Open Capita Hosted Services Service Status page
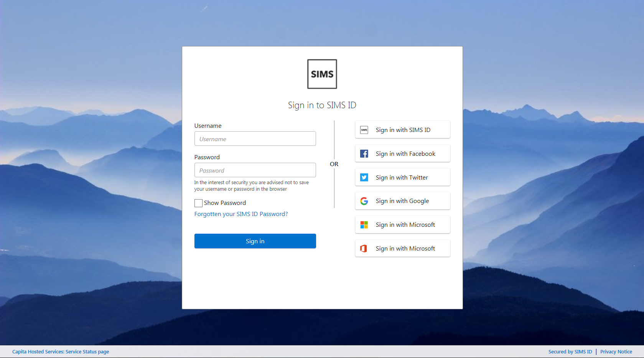 [x=61, y=351]
